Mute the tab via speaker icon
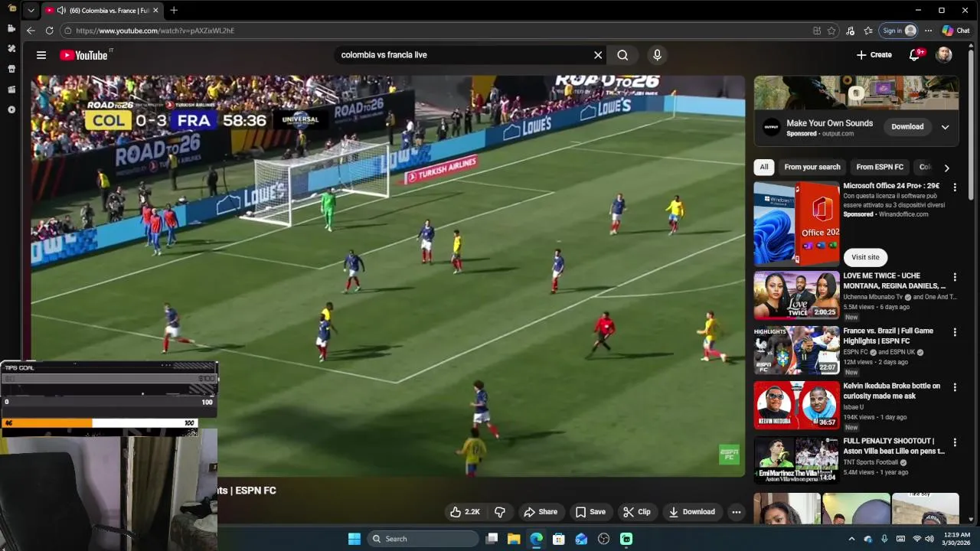980x551 pixels. pos(61,11)
